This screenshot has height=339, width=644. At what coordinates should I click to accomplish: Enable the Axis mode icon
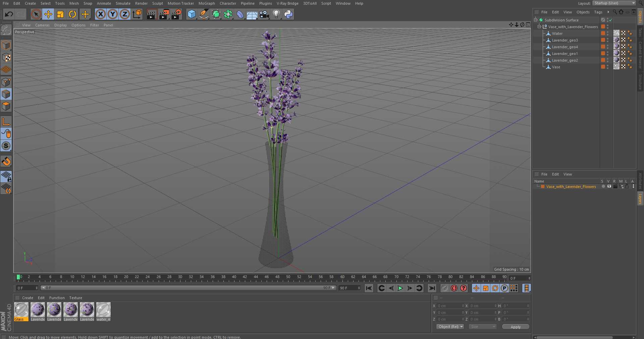coord(6,121)
